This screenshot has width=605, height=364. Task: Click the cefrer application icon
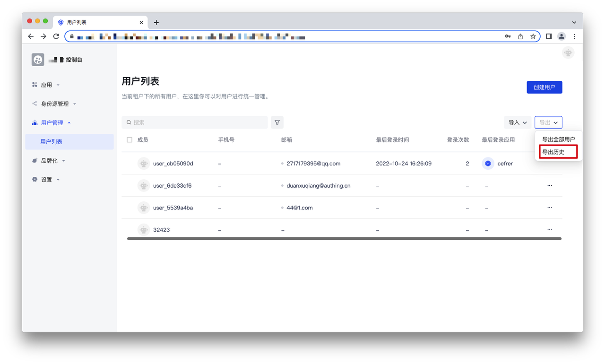[488, 164]
